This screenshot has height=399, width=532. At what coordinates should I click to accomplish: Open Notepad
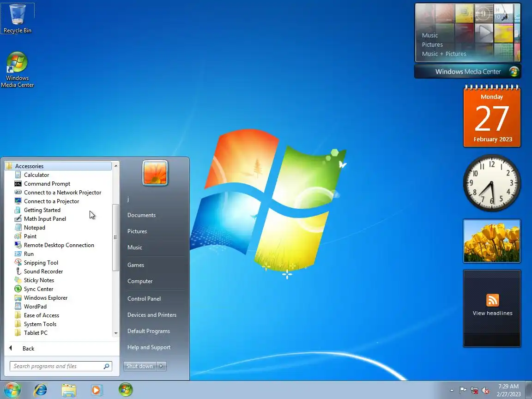point(34,228)
